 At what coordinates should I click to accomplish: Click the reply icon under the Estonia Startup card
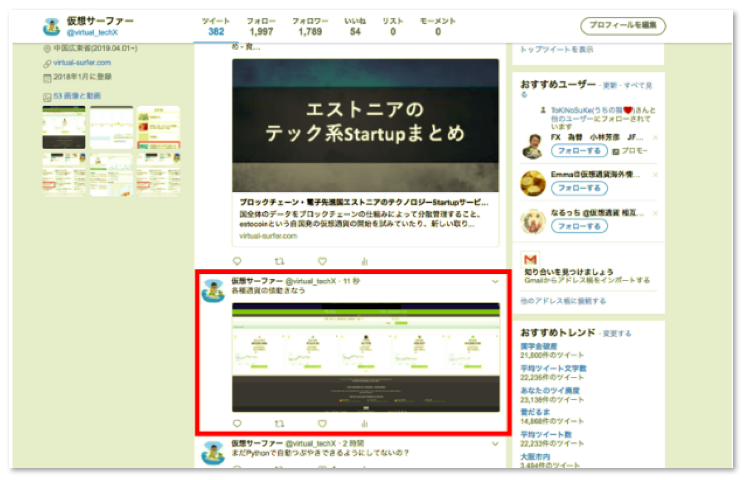tap(237, 261)
